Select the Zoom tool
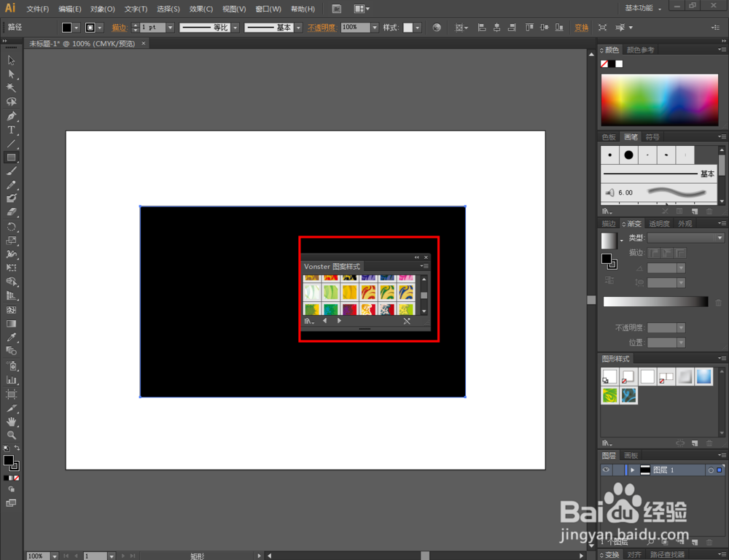The height and width of the screenshot is (560, 729). (x=11, y=435)
